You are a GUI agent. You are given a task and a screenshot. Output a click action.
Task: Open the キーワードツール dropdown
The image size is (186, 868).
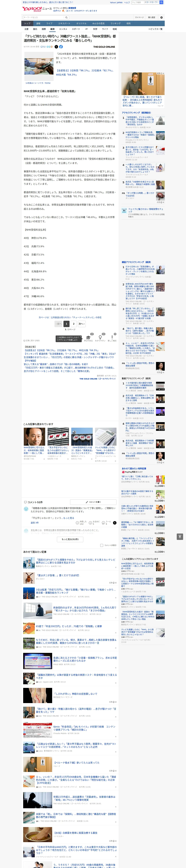(x=151, y=2)
